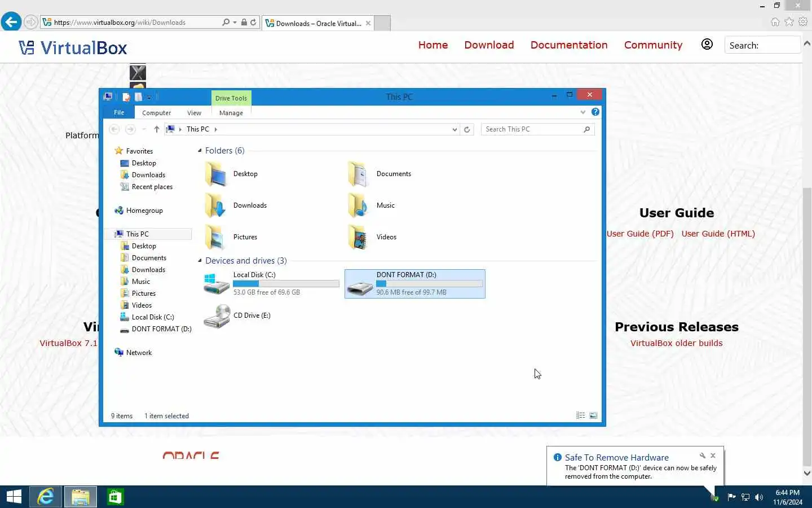Click the IE address bar URL
This screenshot has width=812, height=508.
pos(120,23)
